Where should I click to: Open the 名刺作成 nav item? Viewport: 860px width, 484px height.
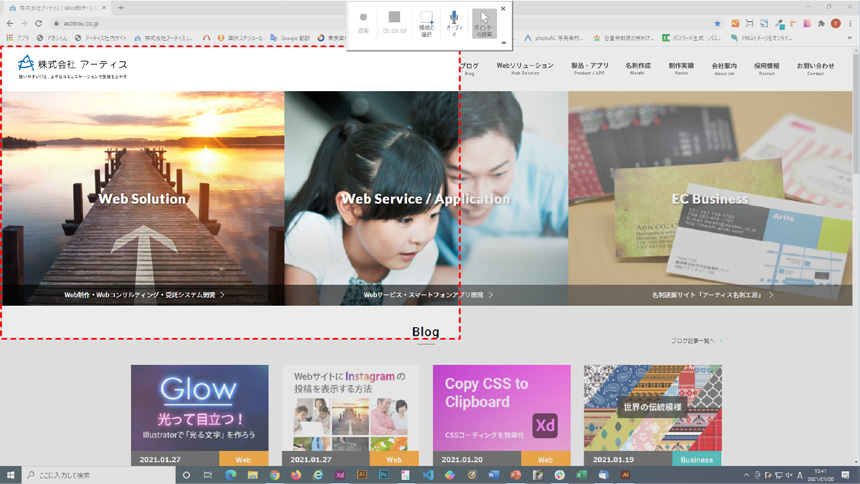(637, 68)
